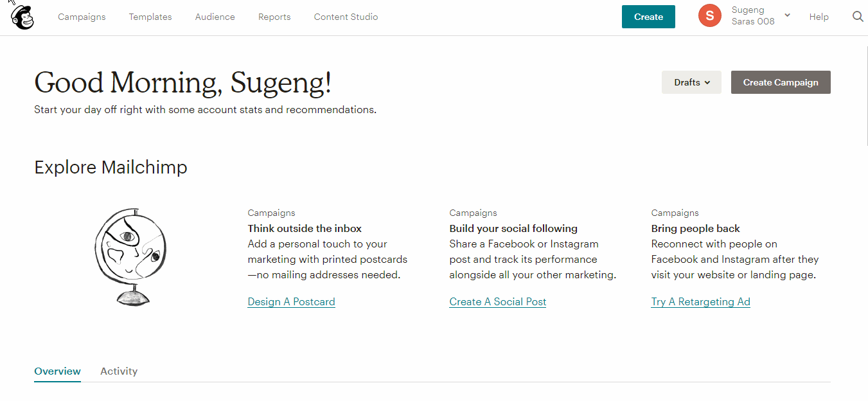
Task: Click the teal Create button
Action: 648,17
